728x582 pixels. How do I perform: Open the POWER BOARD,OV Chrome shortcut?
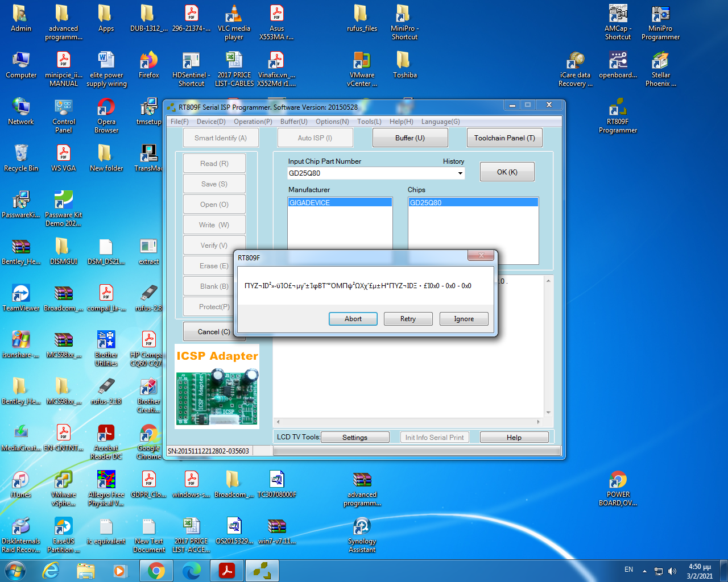618,489
